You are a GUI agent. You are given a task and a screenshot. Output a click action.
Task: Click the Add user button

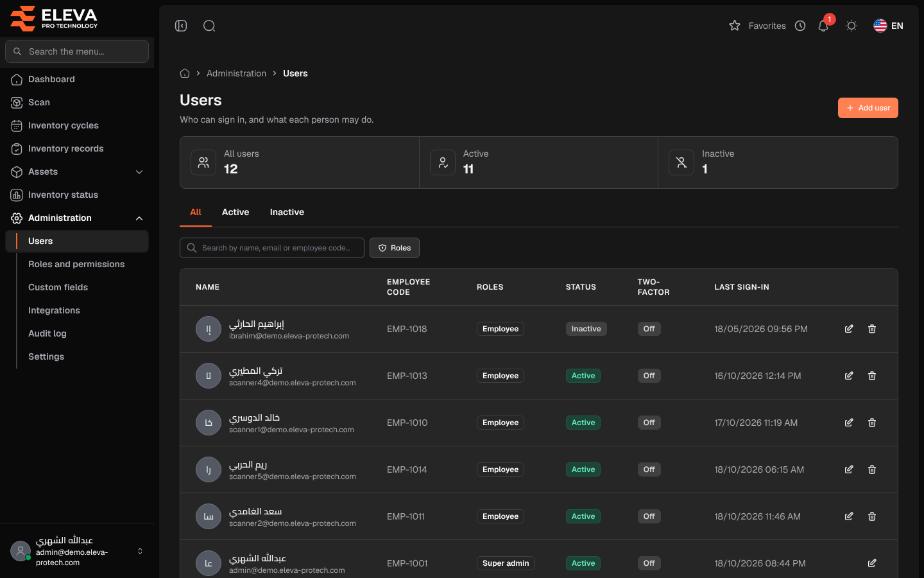pos(868,108)
